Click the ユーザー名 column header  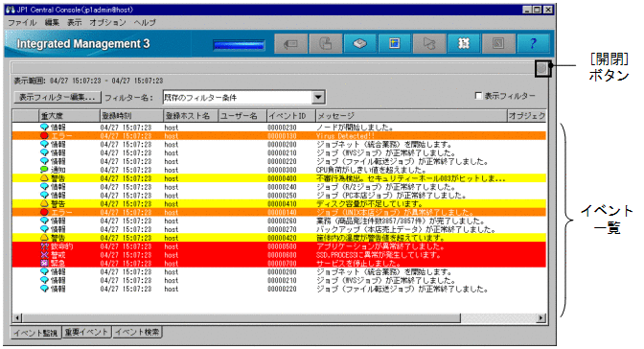242,116
